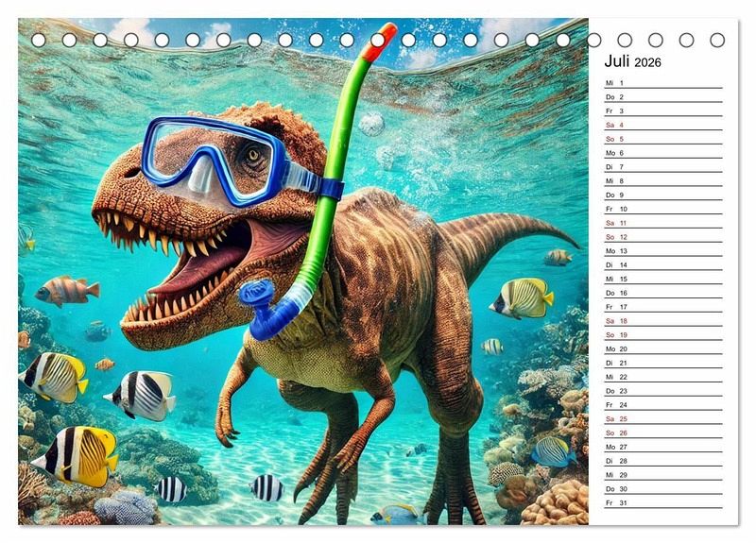Select the 'Mi 15' calendar row
The width and height of the screenshot is (756, 543).
click(663, 279)
